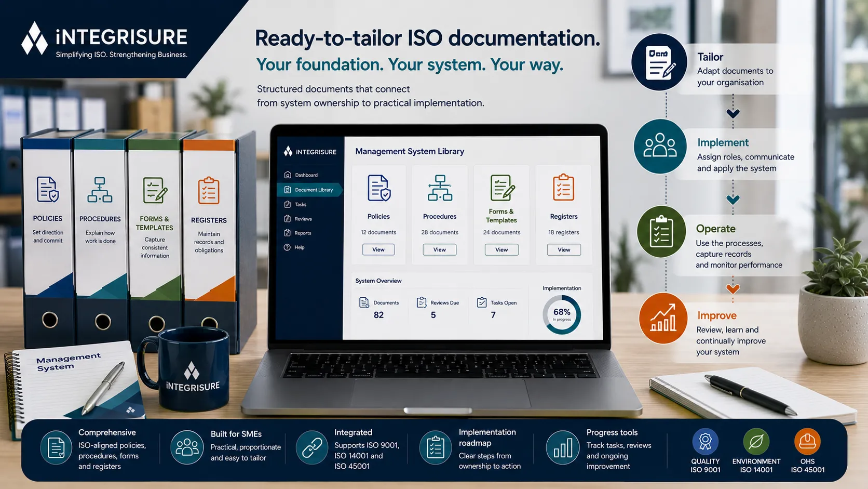The width and height of the screenshot is (868, 489).
Task: Click the Implement people group circle icon
Action: pos(660,146)
